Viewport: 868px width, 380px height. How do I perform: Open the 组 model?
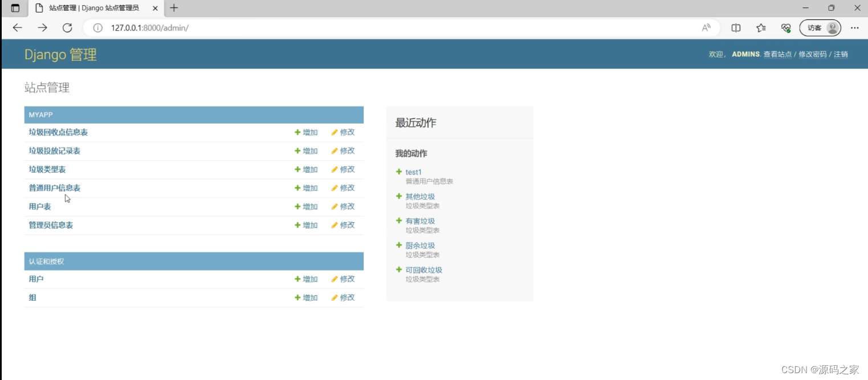click(32, 297)
